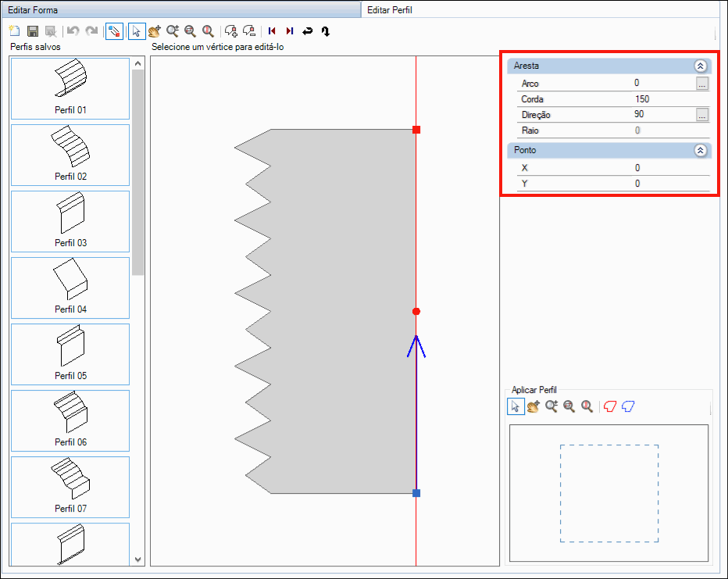This screenshot has width=728, height=579.
Task: Click the zoom reset magnifier in Aplicar Perfil
Action: (587, 406)
